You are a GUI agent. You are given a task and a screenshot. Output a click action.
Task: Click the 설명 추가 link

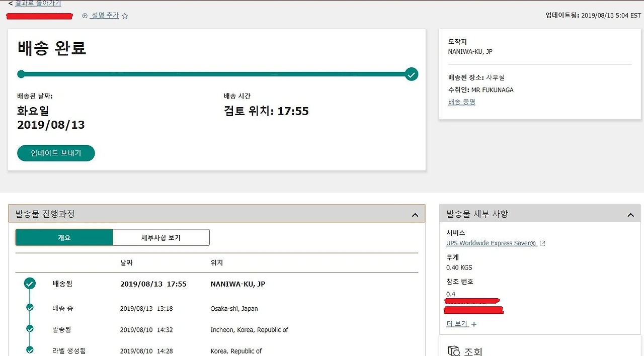pos(104,16)
